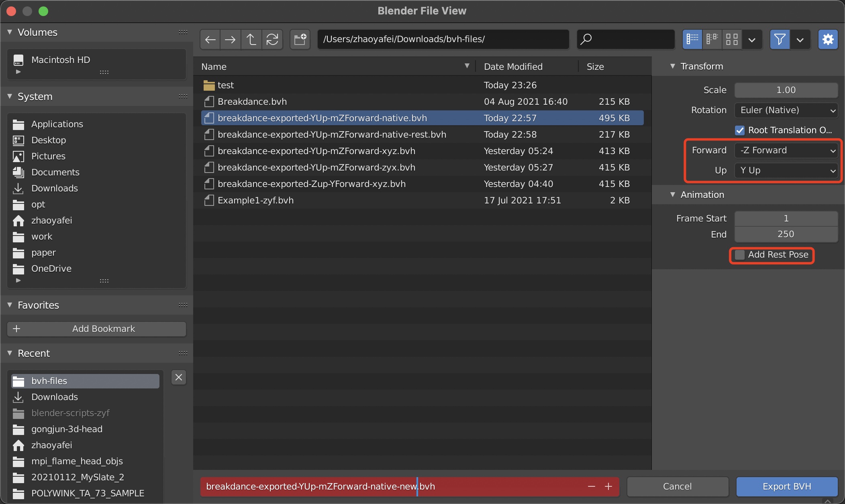The height and width of the screenshot is (504, 845).
Task: Select Downloads in the System list
Action: click(55, 188)
